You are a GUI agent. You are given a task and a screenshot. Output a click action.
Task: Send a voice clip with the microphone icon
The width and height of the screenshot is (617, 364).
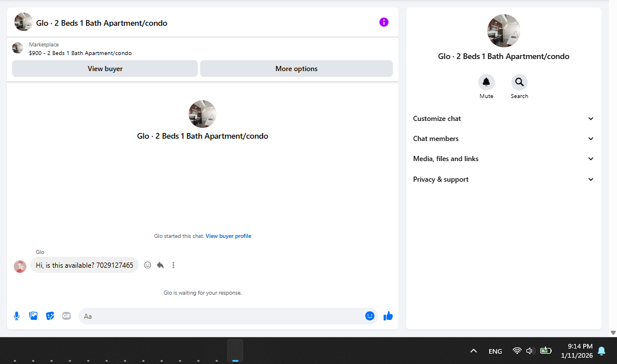[17, 316]
